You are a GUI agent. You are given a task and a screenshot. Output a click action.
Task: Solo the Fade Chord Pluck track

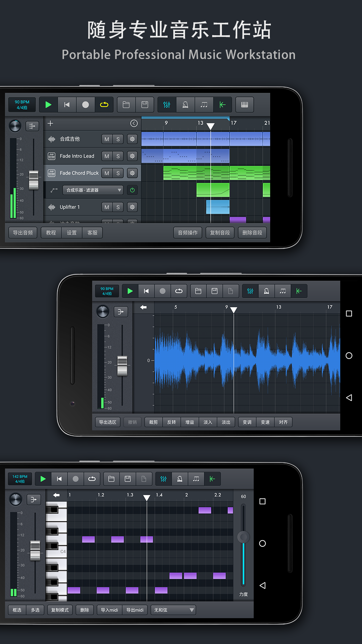click(118, 173)
